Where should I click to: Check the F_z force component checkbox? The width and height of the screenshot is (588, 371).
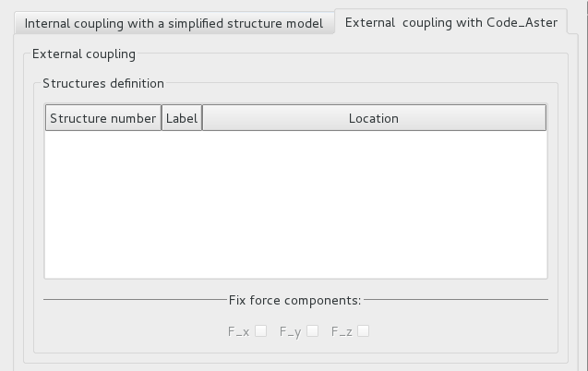pos(364,331)
